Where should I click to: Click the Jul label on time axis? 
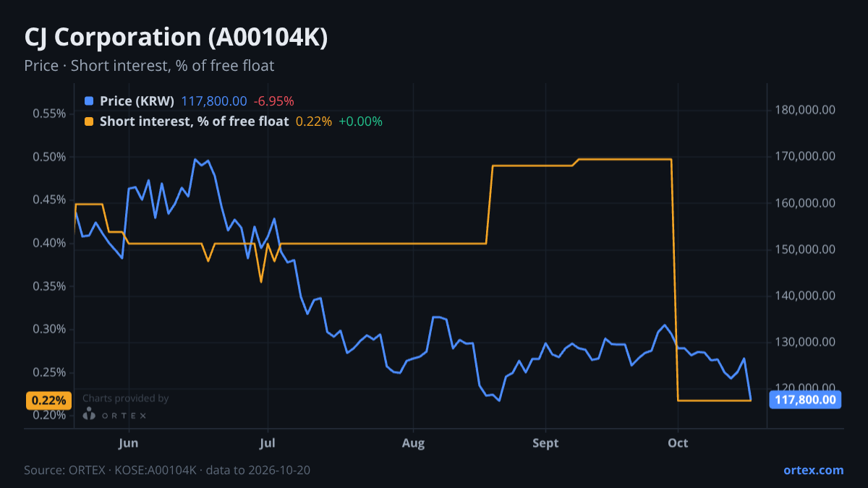[268, 442]
